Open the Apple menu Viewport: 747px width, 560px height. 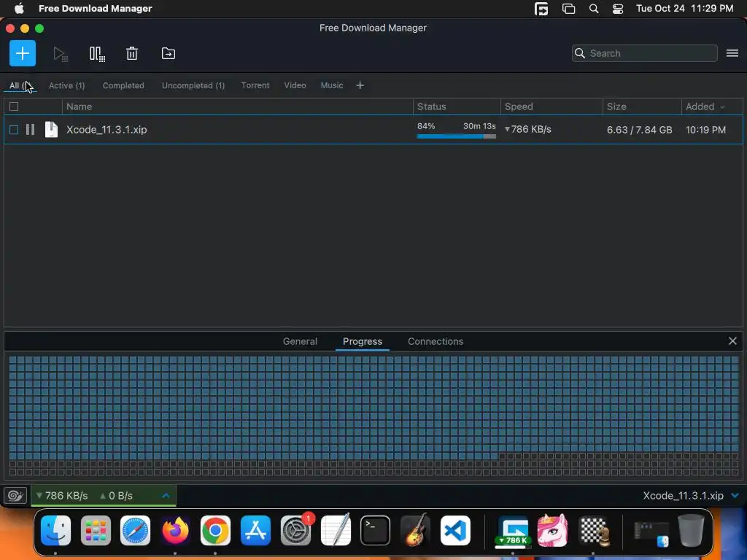(19, 9)
